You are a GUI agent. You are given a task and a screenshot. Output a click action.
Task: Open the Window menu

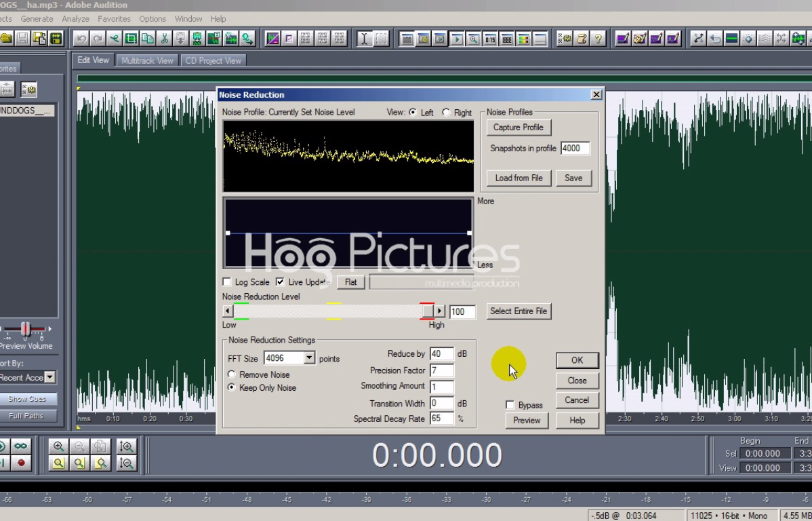pos(188,19)
